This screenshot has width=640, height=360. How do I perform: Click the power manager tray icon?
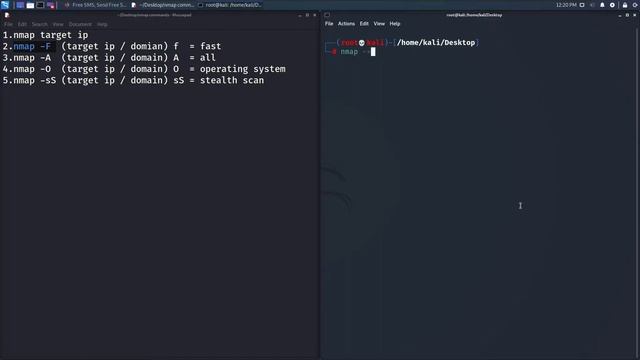612,5
